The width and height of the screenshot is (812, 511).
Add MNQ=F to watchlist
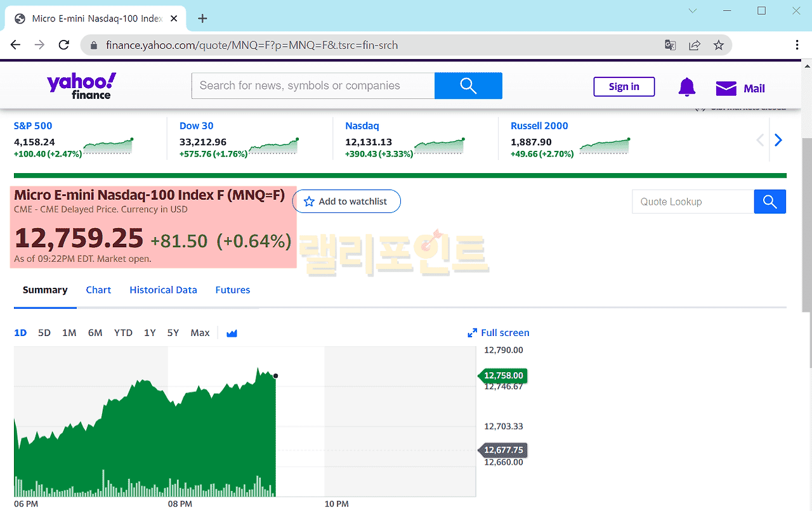point(346,202)
